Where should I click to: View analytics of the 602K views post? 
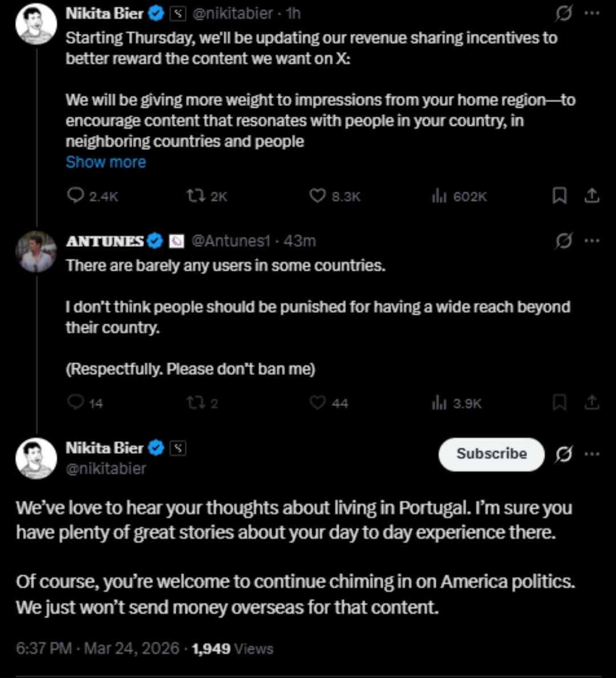[x=439, y=196]
